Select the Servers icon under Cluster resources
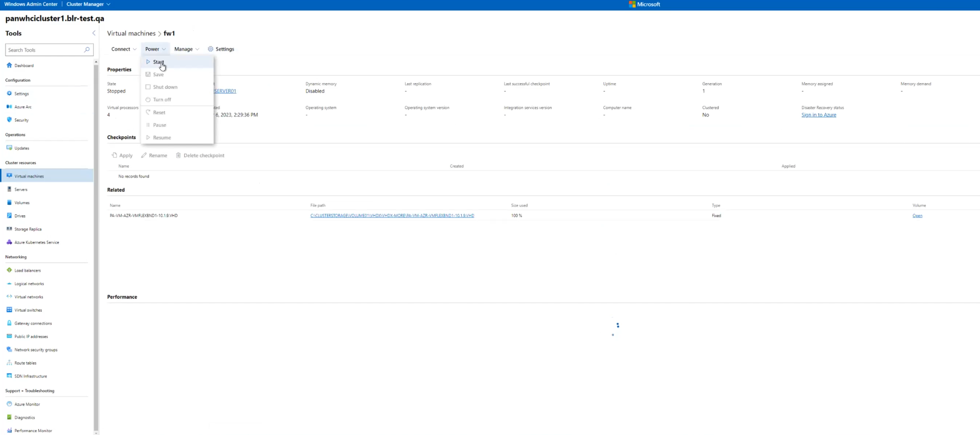The image size is (980, 435). [x=9, y=189]
